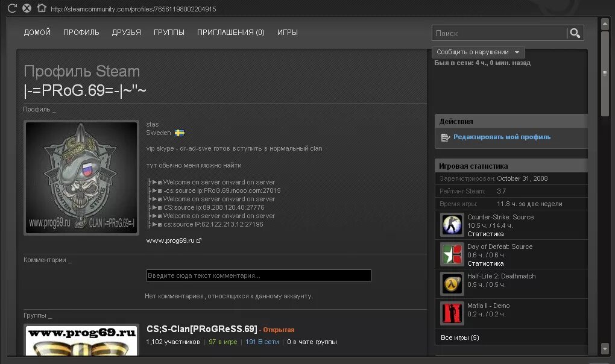Screen dimensions: 615x364
Task: Click the browser reload icon
Action: pyautogui.click(x=12, y=8)
